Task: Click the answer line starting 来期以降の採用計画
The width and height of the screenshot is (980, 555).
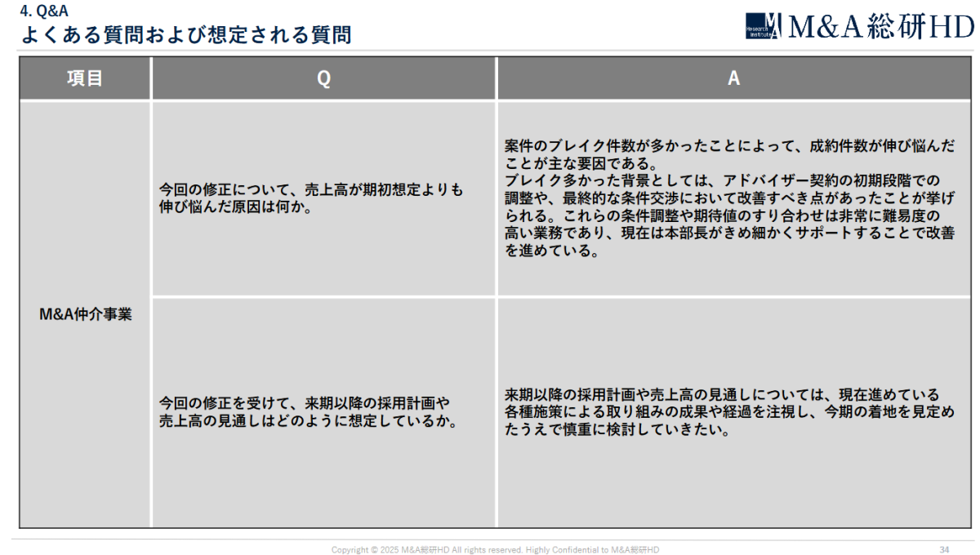Action: 722,395
